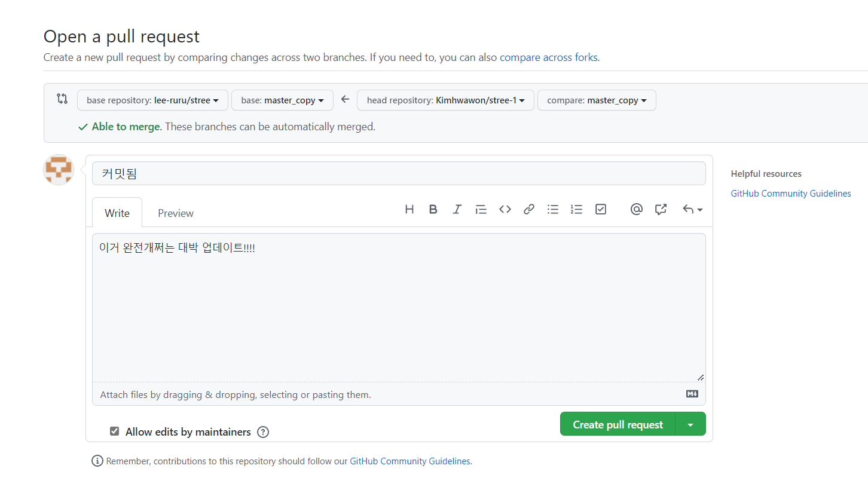Toggle bold formatting icon
Screen dimensions: 868x484
click(x=433, y=209)
